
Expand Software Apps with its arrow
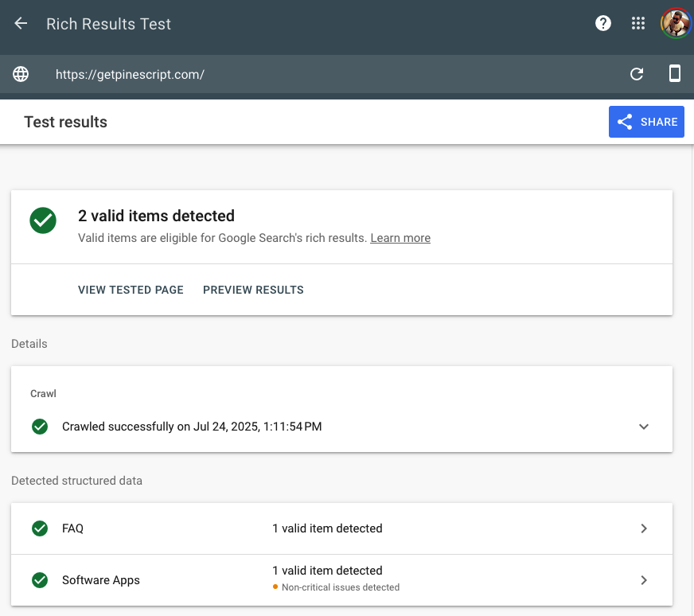[x=644, y=580]
